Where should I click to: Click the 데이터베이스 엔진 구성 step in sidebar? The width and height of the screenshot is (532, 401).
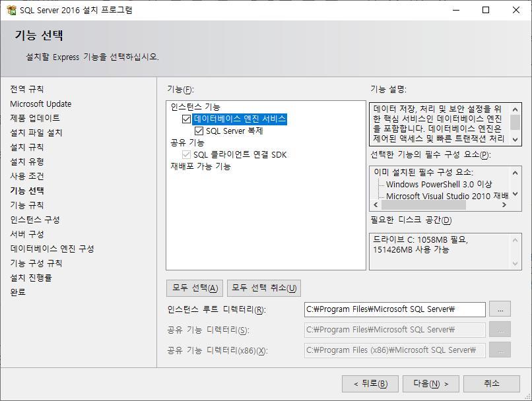coord(52,249)
